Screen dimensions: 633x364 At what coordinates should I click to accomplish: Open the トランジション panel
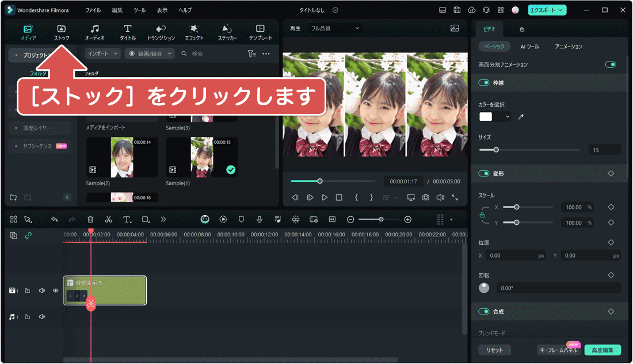point(161,30)
